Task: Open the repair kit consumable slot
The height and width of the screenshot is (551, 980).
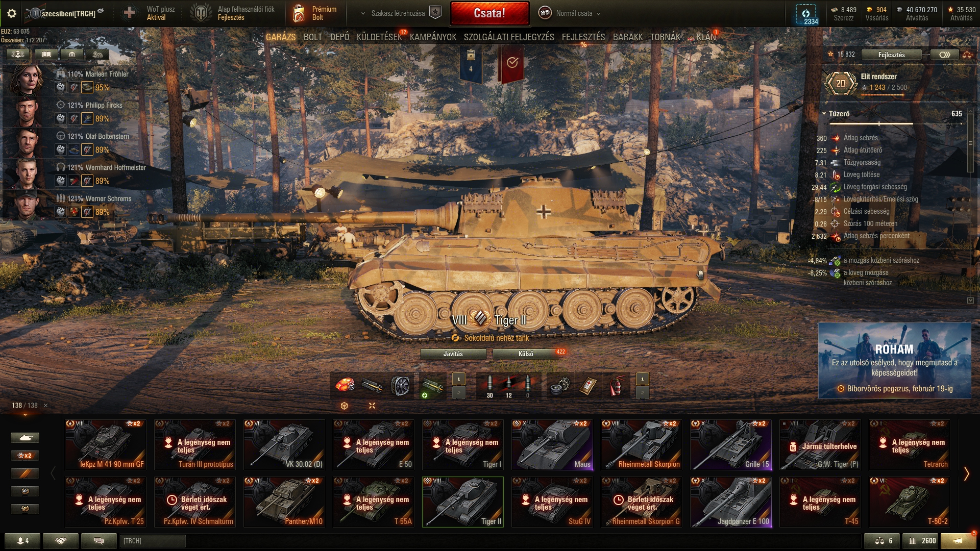Action: point(560,386)
